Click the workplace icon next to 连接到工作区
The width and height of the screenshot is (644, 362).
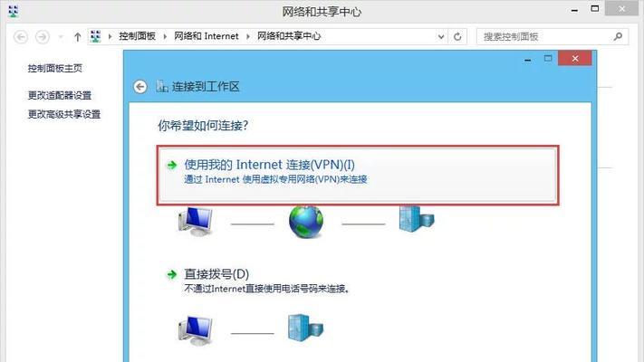point(162,87)
